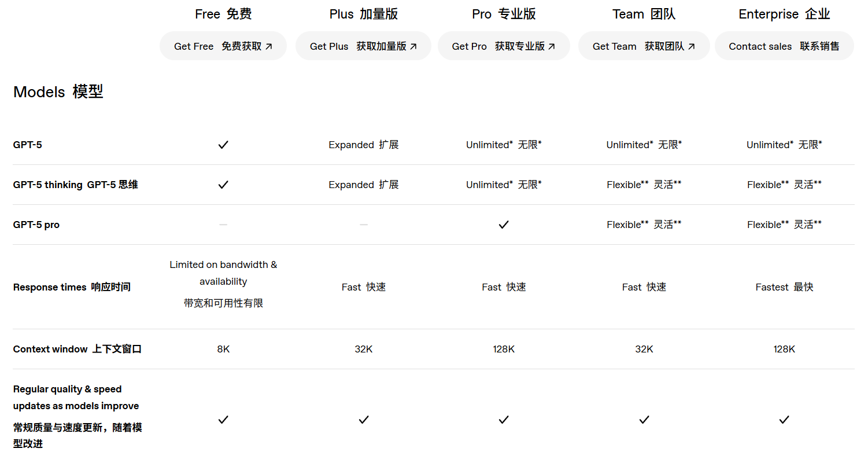Click the Get Plus button
Screen dimensions: 868x452
pyautogui.click(x=363, y=46)
